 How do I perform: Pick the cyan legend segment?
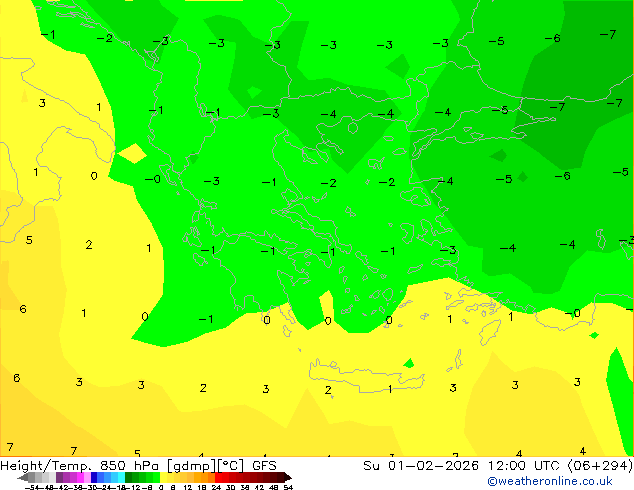[x=121, y=477]
